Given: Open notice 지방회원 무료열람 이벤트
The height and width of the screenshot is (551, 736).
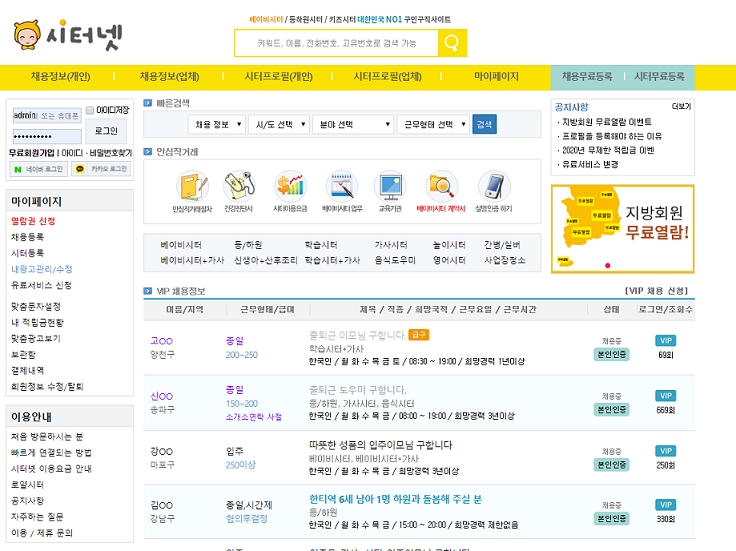Looking at the screenshot, I should (606, 122).
